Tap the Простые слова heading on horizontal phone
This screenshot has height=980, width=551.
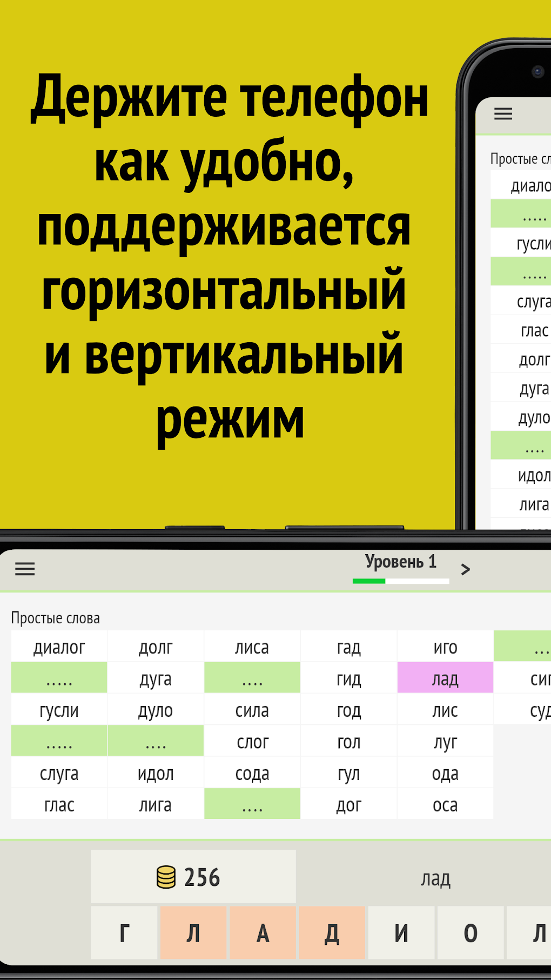click(56, 618)
